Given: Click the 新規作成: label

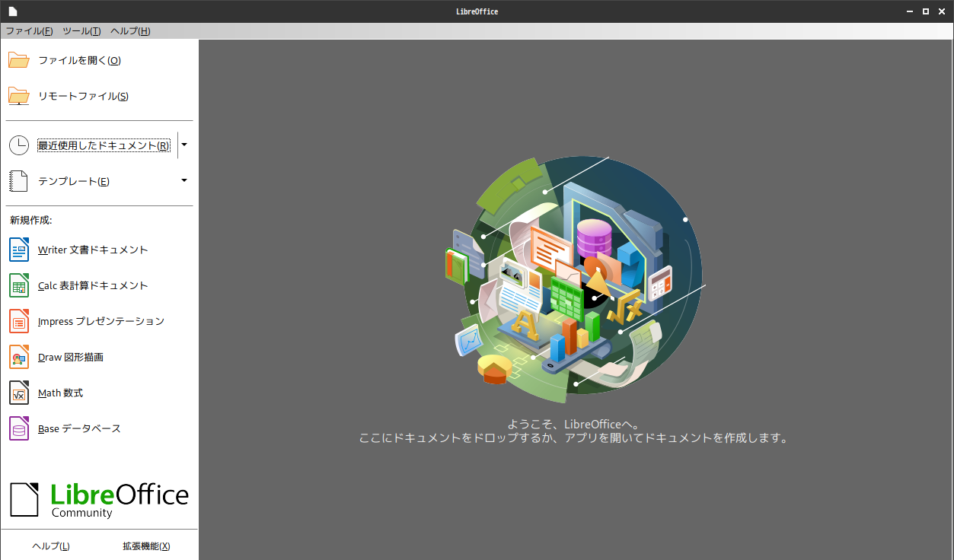Looking at the screenshot, I should 30,220.
